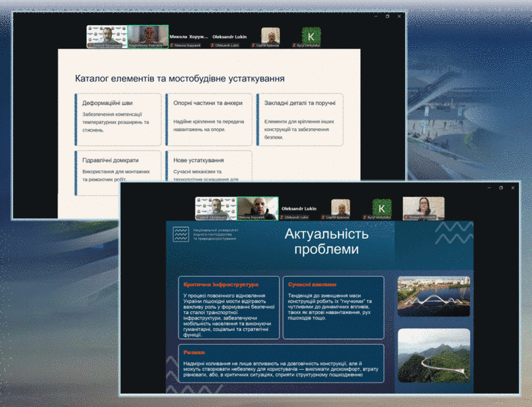Click the university wave logo on the dark slide
This screenshot has width=532, height=407.
coord(180,235)
